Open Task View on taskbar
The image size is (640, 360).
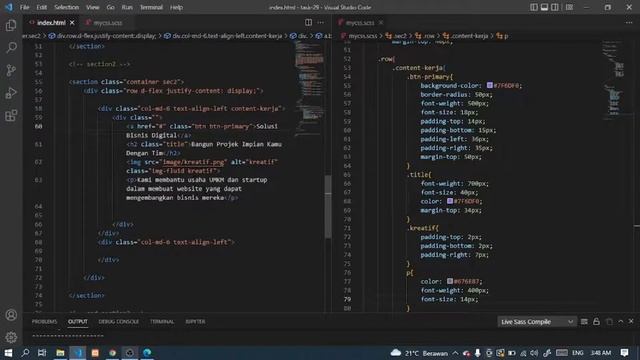click(x=42, y=353)
